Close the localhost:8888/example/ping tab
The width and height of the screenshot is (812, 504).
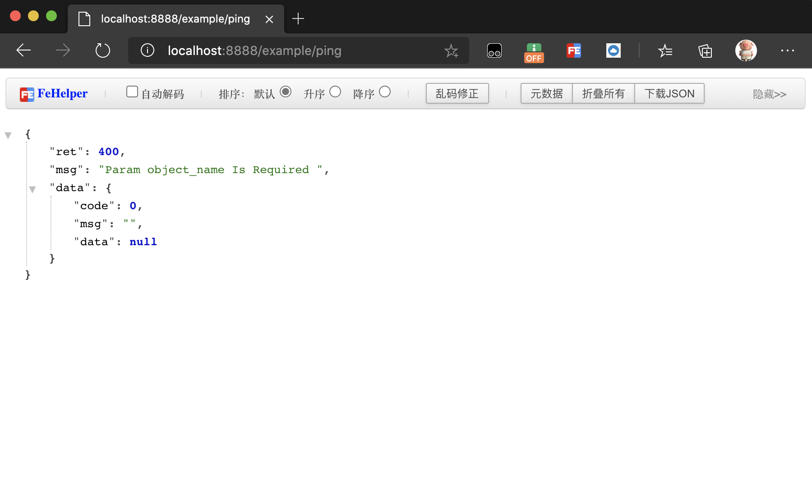(269, 19)
